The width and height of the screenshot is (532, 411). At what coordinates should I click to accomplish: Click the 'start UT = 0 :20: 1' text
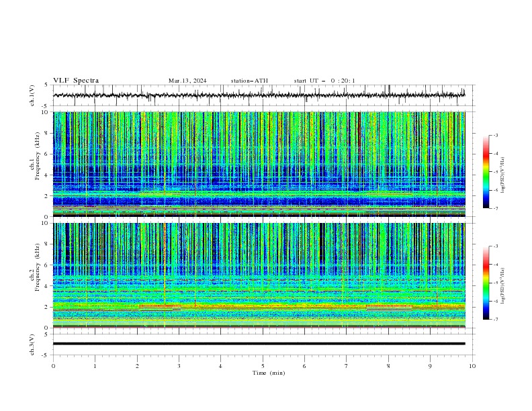324,81
